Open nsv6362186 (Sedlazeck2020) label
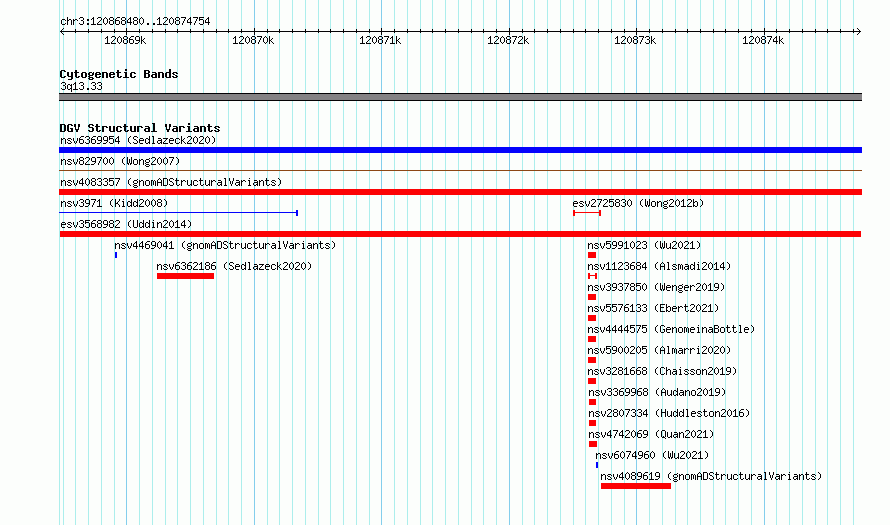This screenshot has width=890, height=525. tap(234, 266)
